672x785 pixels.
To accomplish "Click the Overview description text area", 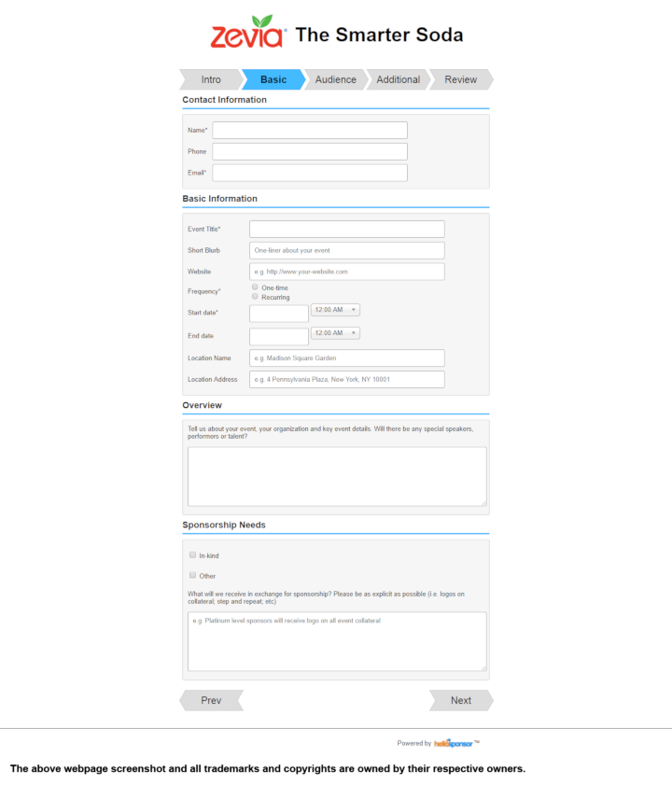I will [336, 476].
